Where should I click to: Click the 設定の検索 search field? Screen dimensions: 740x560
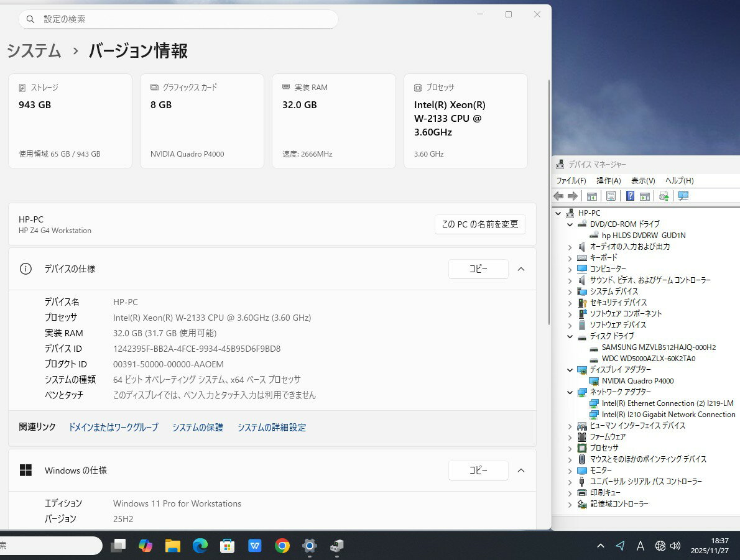pyautogui.click(x=178, y=19)
